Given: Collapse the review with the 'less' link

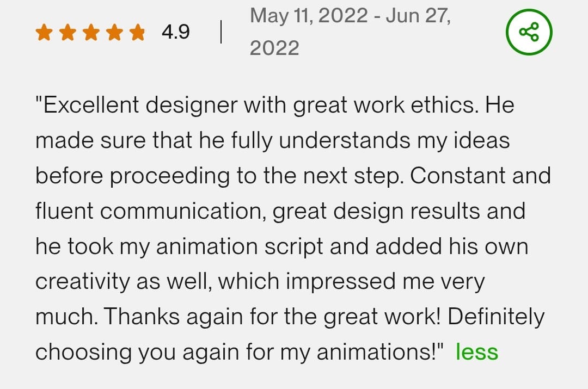Looking at the screenshot, I should pos(476,352).
